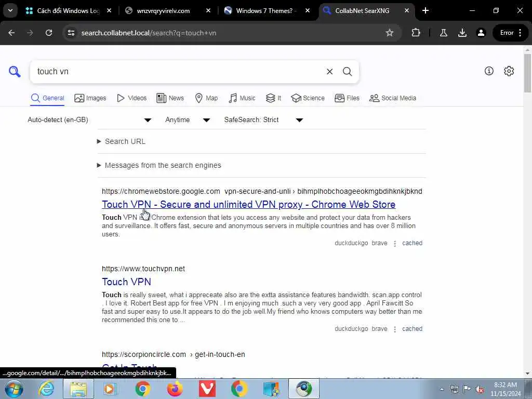Close the Windows 7 Themes tab
This screenshot has height=399, width=532.
(x=308, y=11)
